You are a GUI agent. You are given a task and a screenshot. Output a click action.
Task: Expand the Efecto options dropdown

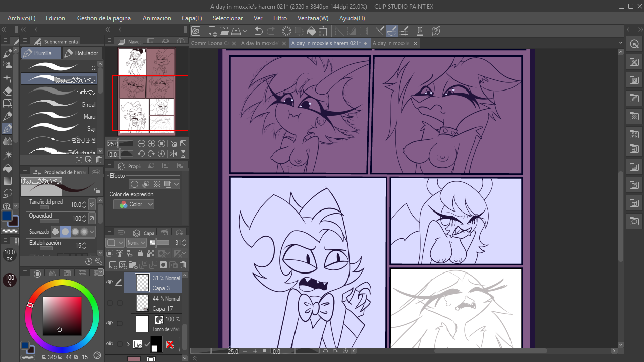177,184
